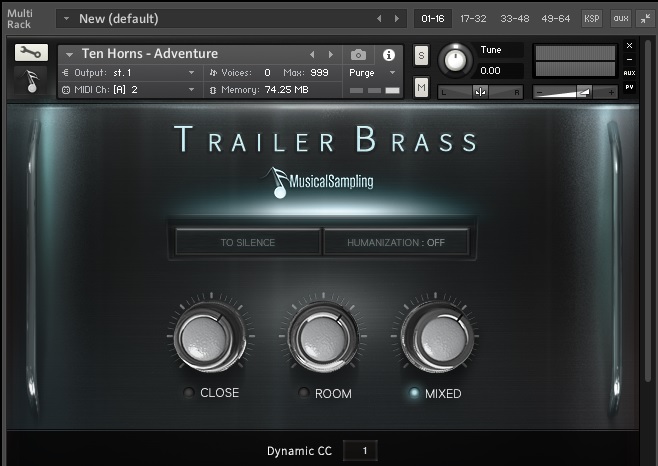658x466 pixels.
Task: Click the pan slider handle
Action: pyautogui.click(x=480, y=92)
